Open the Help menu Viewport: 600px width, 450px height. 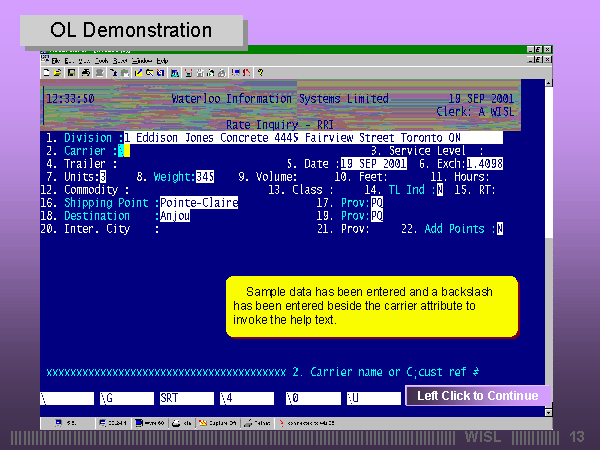click(x=161, y=61)
